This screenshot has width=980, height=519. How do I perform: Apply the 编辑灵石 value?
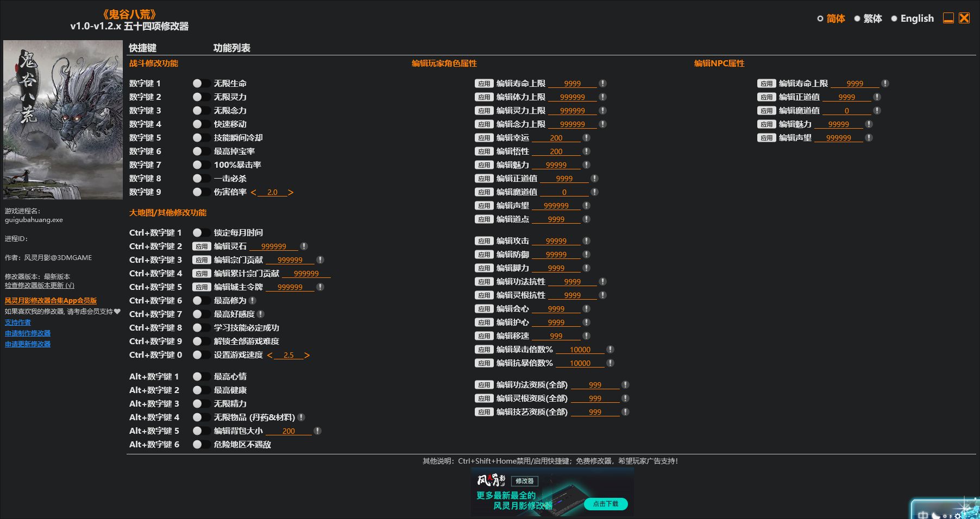click(x=202, y=246)
